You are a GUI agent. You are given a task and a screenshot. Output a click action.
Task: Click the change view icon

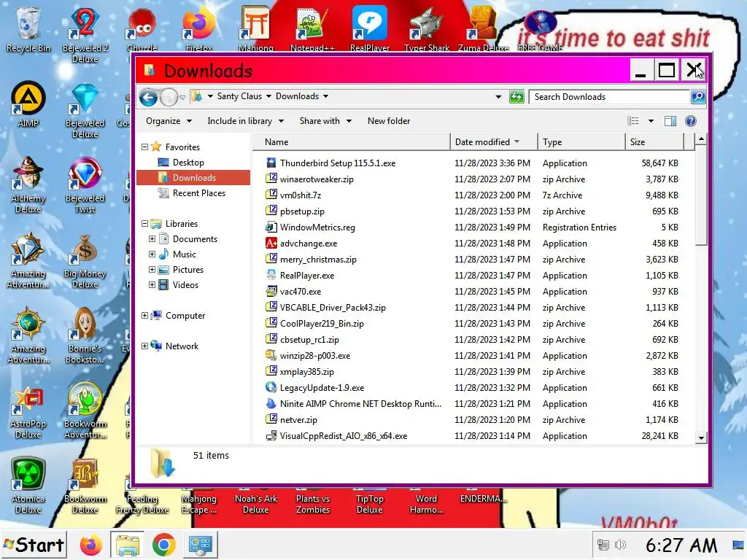coord(633,121)
